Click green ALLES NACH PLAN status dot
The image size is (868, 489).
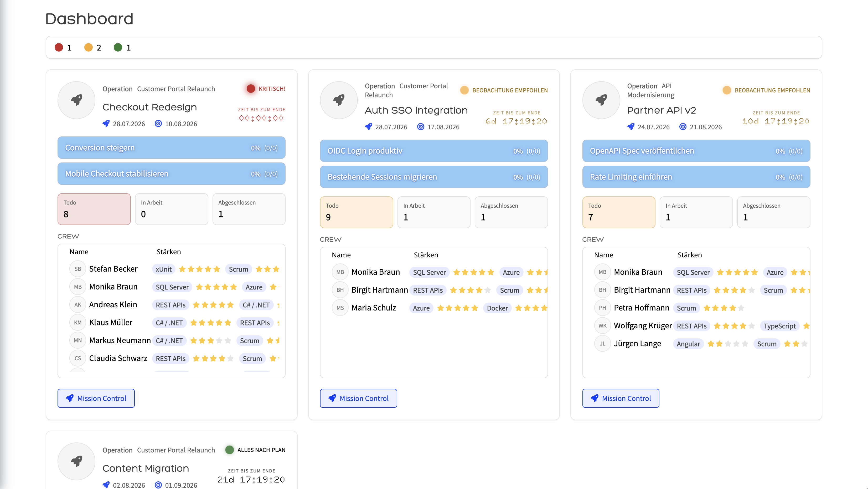click(x=229, y=450)
